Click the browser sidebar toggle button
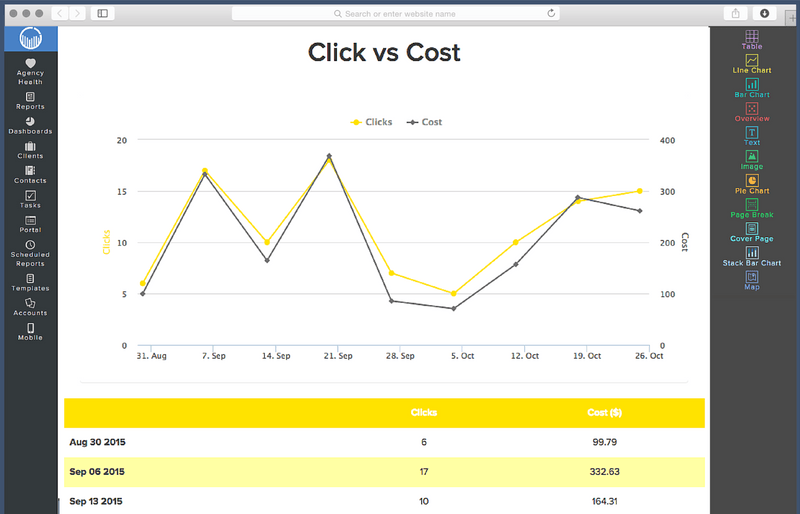The width and height of the screenshot is (800, 514). [103, 13]
